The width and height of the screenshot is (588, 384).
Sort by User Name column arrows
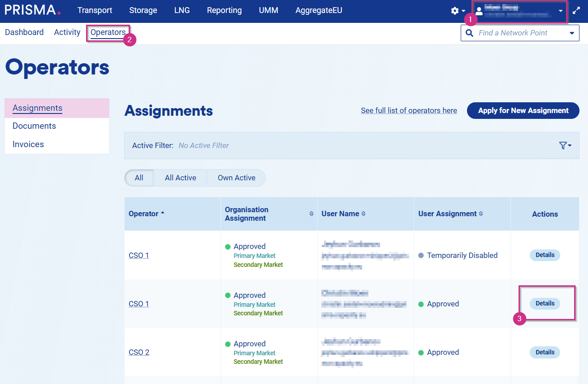(363, 214)
